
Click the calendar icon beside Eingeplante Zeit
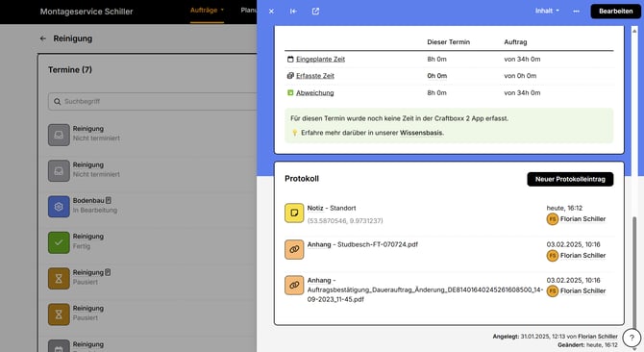pyautogui.click(x=290, y=59)
